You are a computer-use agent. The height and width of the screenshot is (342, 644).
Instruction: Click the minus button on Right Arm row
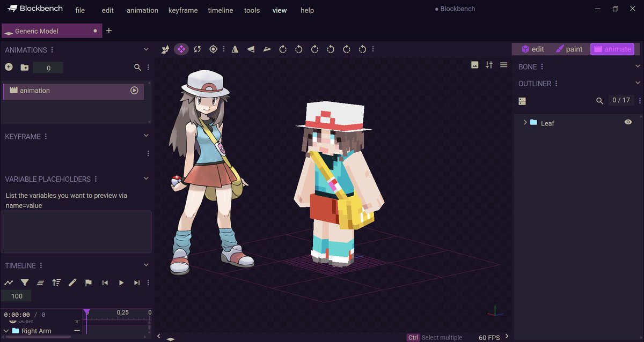tap(77, 331)
